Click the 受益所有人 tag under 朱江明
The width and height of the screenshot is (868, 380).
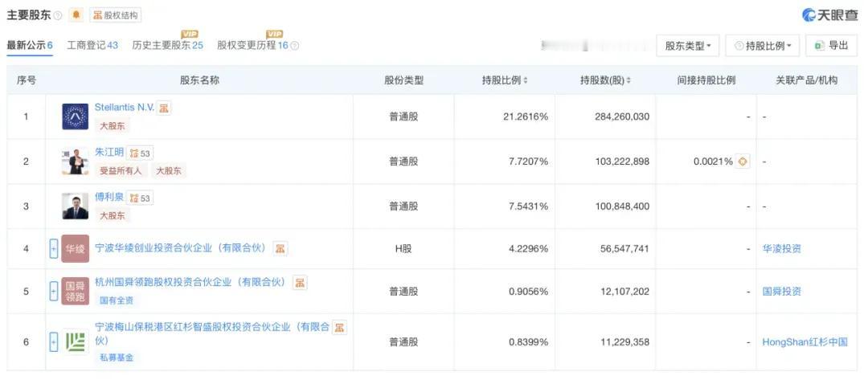pyautogui.click(x=120, y=171)
